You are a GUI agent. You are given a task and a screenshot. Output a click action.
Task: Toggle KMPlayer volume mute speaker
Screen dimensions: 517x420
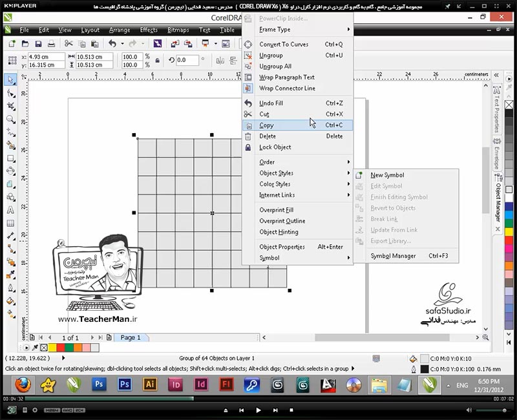(469, 410)
